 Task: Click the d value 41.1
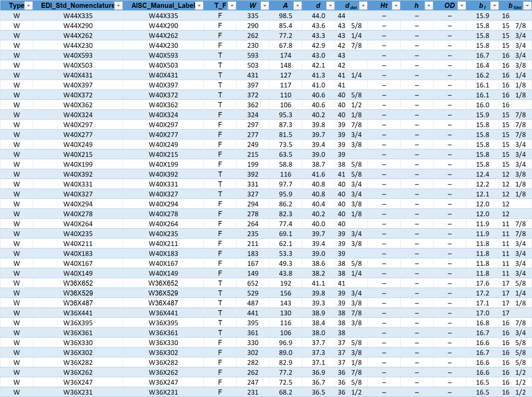318,284
